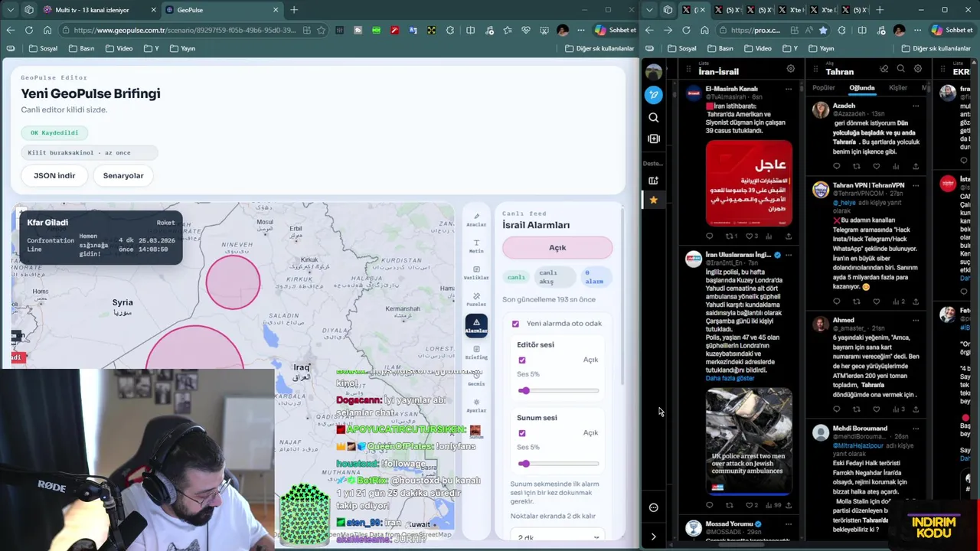
Task: Like the Azadeh post
Action: (876, 166)
